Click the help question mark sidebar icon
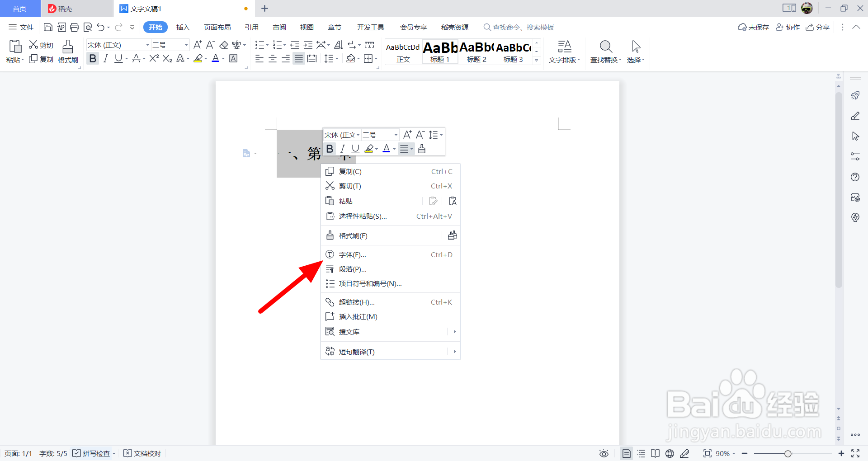 click(x=855, y=177)
